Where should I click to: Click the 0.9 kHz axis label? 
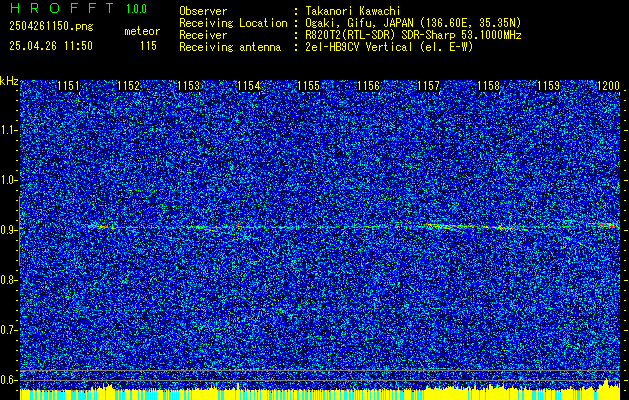pos(8,230)
